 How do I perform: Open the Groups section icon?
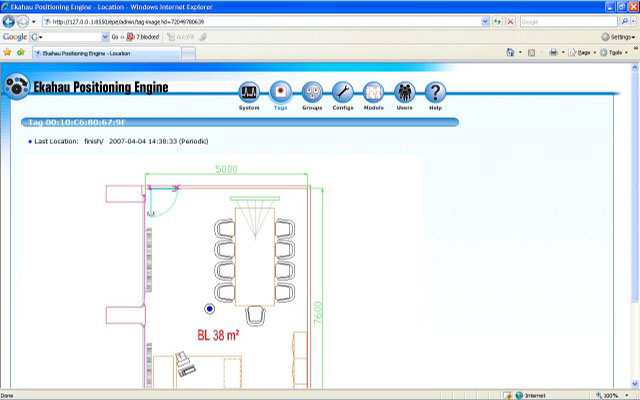tap(312, 93)
